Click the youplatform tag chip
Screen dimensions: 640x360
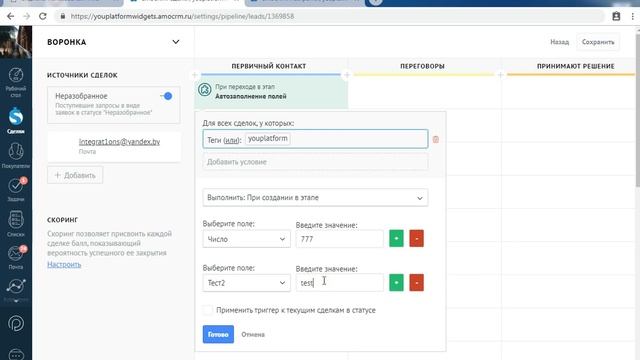268,138
